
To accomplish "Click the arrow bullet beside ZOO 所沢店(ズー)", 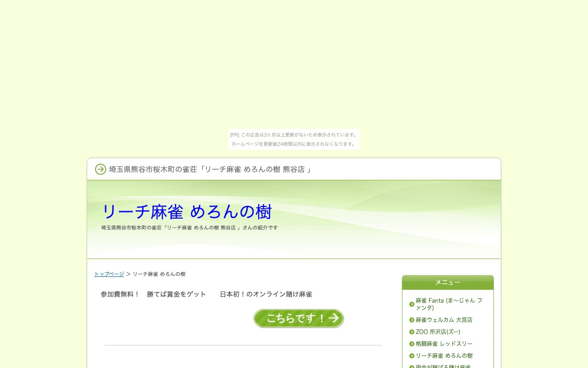I will [x=412, y=332].
